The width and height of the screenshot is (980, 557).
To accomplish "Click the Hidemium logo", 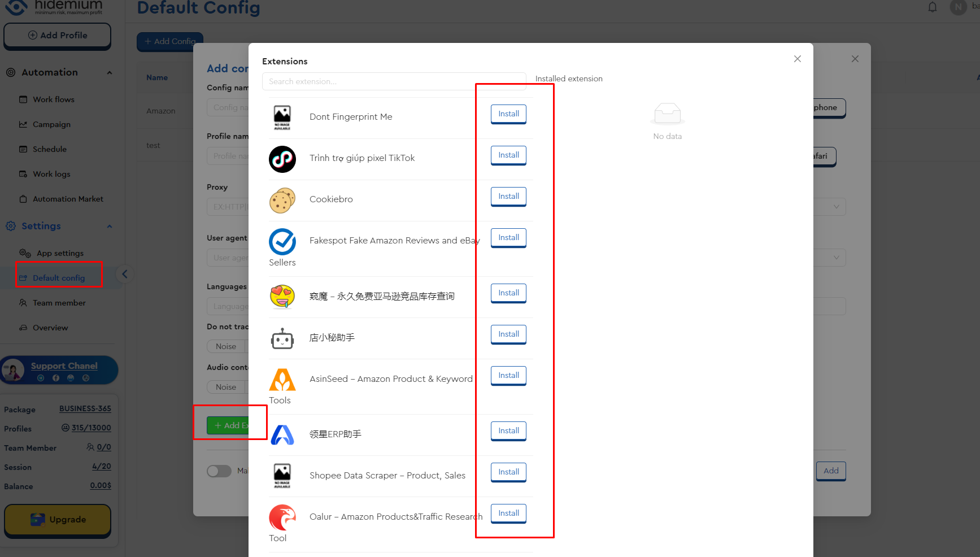I will [x=54, y=7].
